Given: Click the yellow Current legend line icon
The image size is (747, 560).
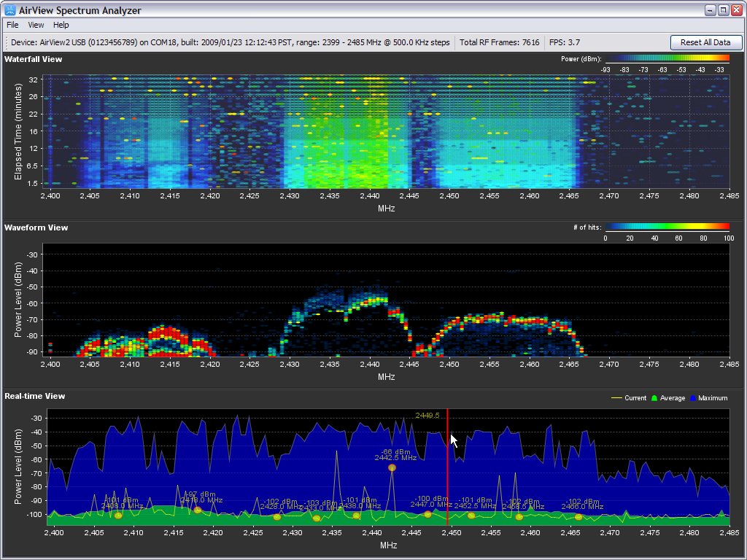Looking at the screenshot, I should [x=616, y=398].
